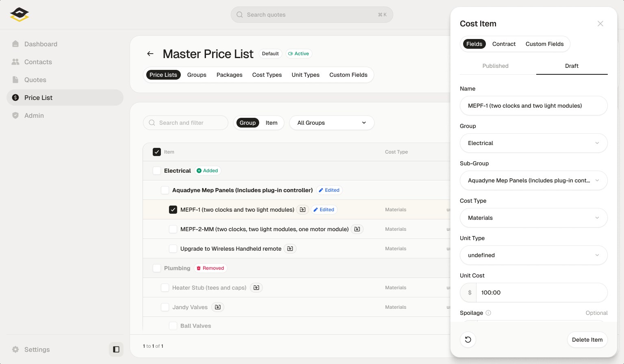624x364 pixels.
Task: Select Price List in sidebar
Action: click(65, 97)
